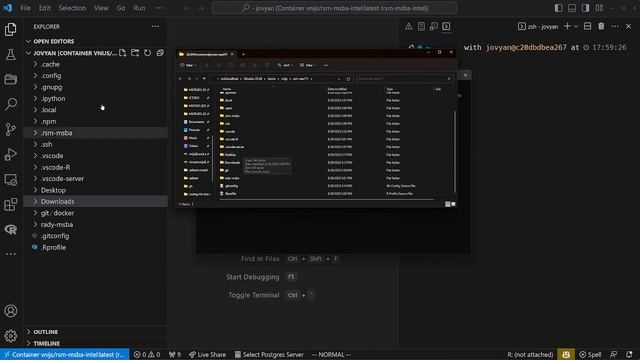This screenshot has height=360, width=640.
Task: Open the Accounts menu
Action: pyautogui.click(x=11, y=311)
